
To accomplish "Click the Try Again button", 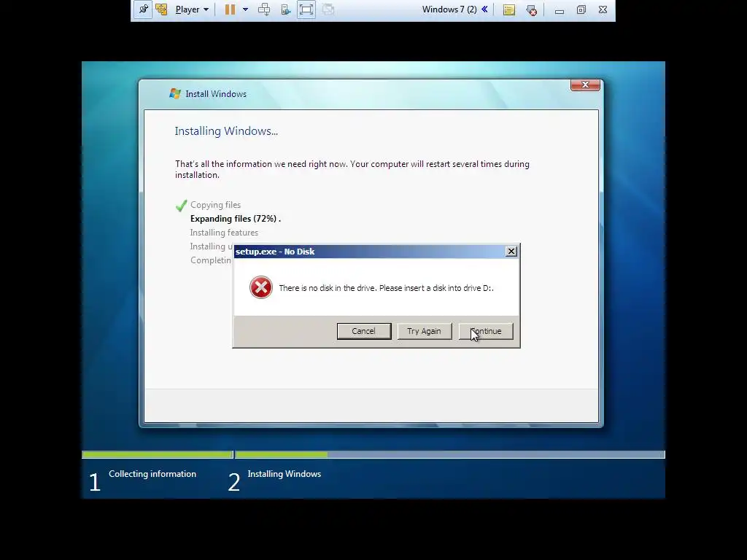I will click(x=425, y=331).
